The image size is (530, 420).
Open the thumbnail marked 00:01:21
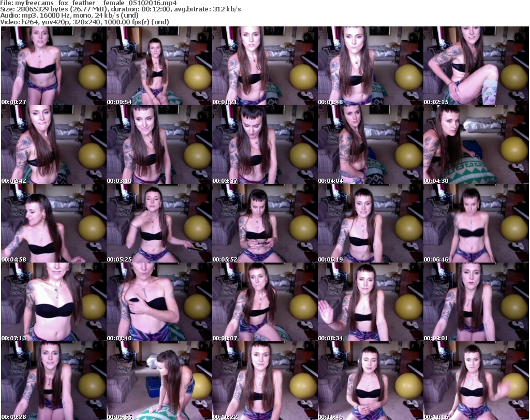coord(264,66)
